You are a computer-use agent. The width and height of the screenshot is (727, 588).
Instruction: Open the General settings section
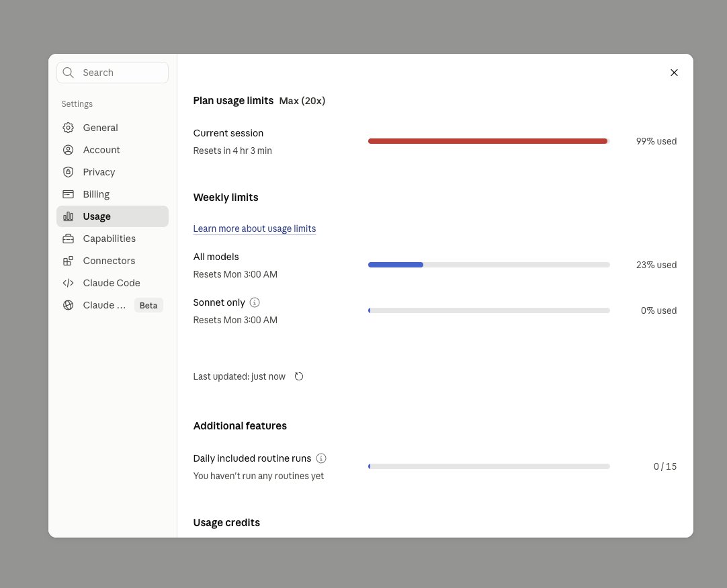tap(112, 128)
